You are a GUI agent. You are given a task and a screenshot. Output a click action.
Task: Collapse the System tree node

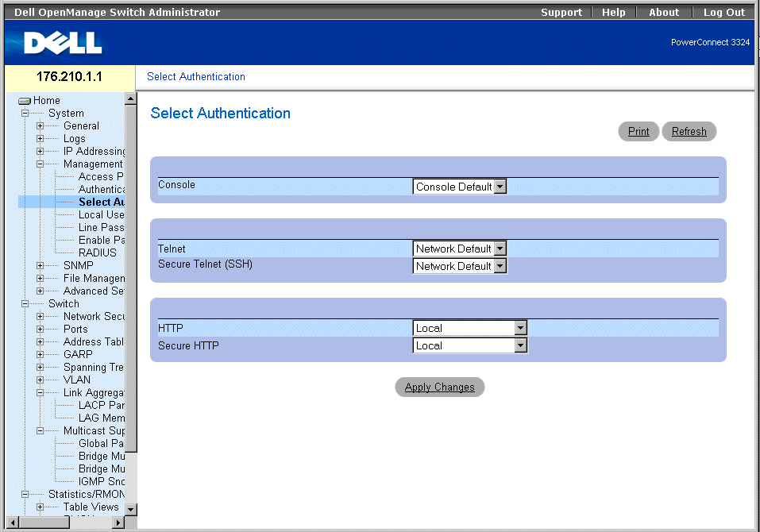pyautogui.click(x=25, y=114)
